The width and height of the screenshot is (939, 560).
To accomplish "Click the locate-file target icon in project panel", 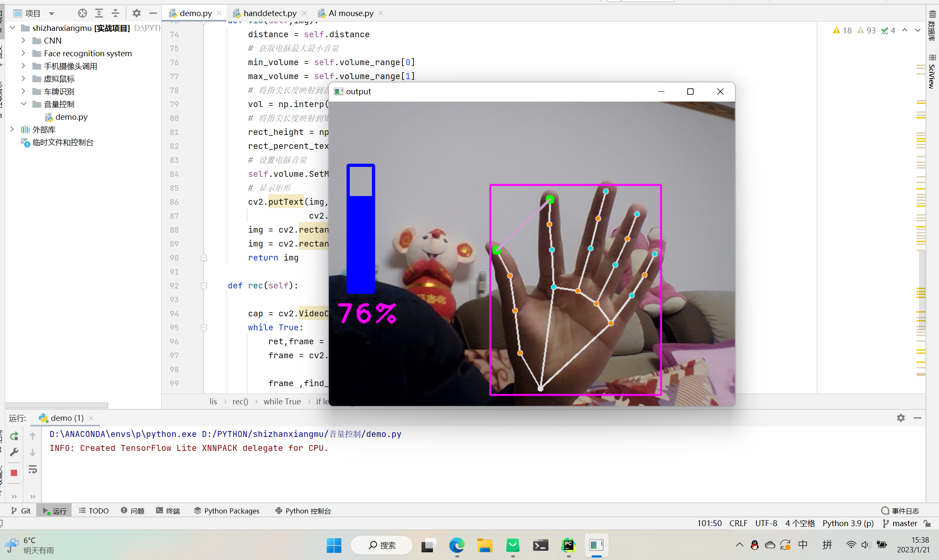I will point(83,13).
